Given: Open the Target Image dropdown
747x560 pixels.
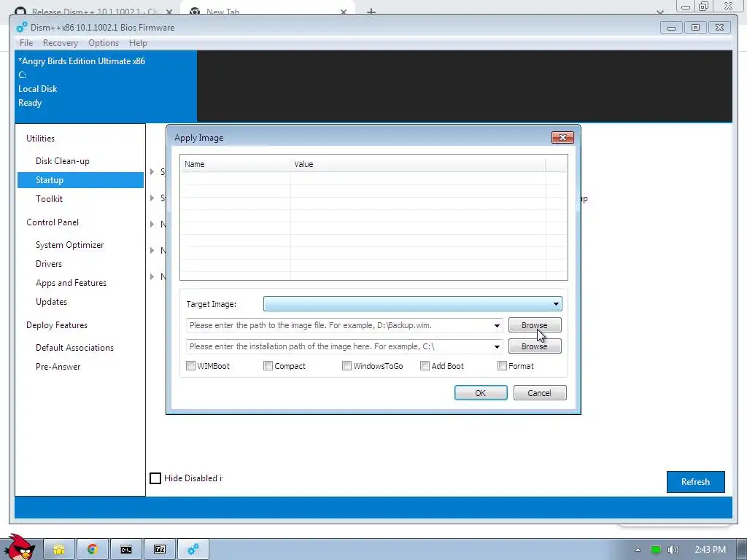Looking at the screenshot, I should coord(413,304).
